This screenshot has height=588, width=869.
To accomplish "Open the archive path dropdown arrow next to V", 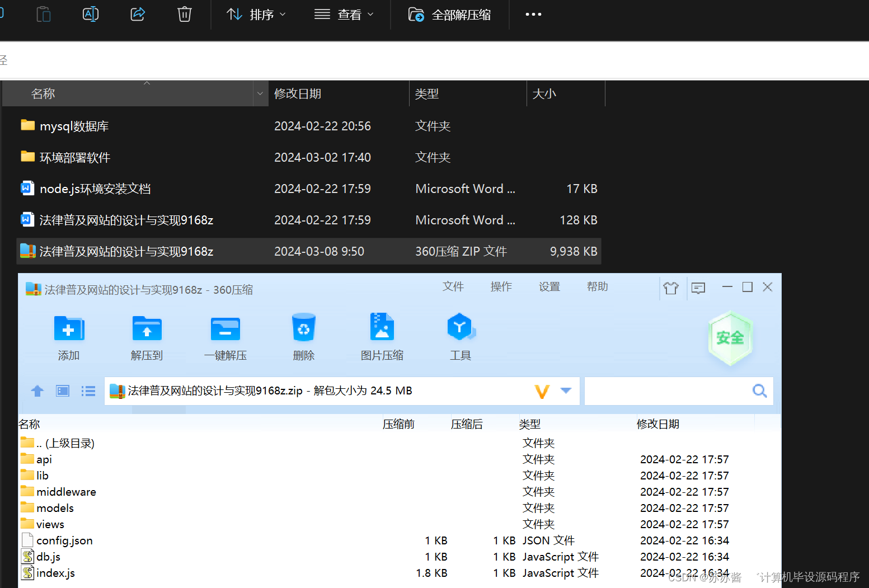I will 565,391.
